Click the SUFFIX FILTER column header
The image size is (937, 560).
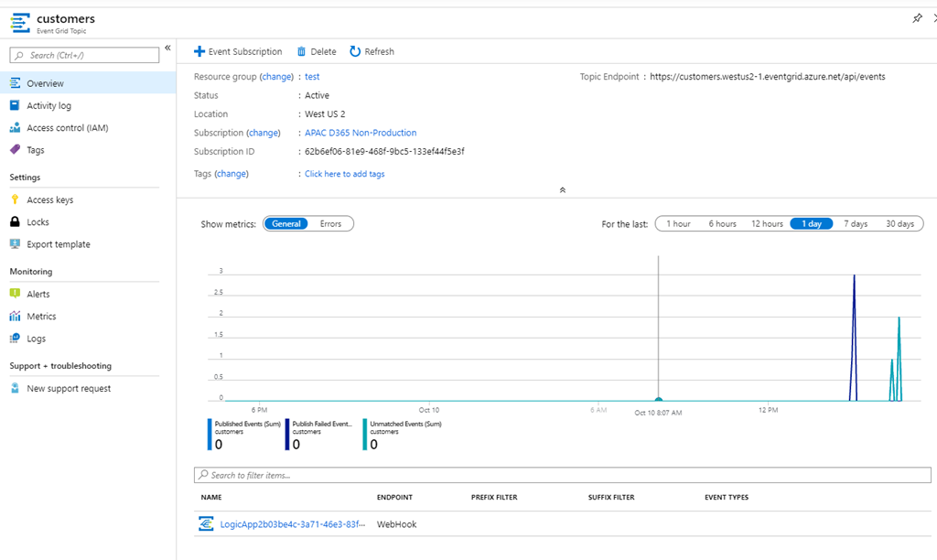[x=611, y=497]
